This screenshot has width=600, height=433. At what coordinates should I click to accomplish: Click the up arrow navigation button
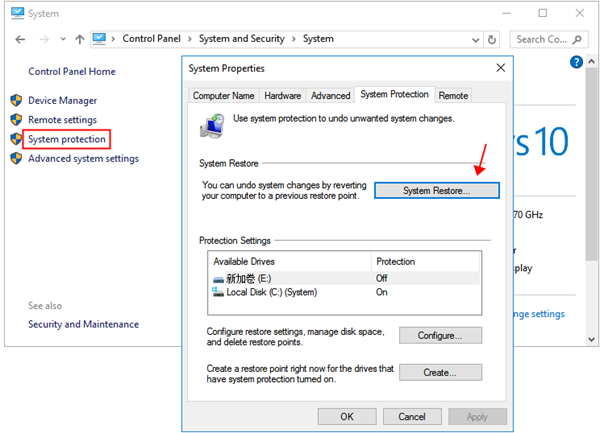pos(79,39)
